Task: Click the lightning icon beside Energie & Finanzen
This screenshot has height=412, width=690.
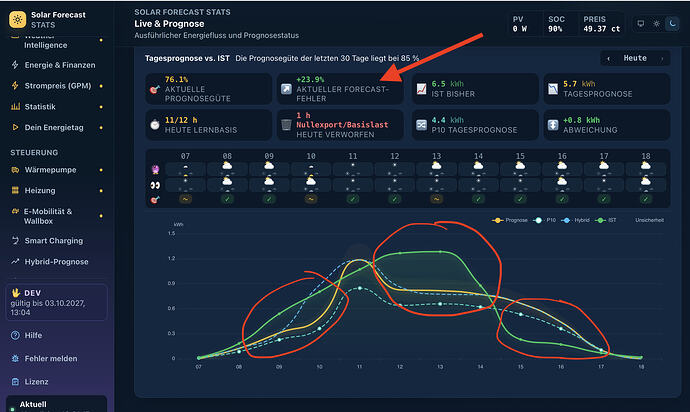Action: click(15, 65)
